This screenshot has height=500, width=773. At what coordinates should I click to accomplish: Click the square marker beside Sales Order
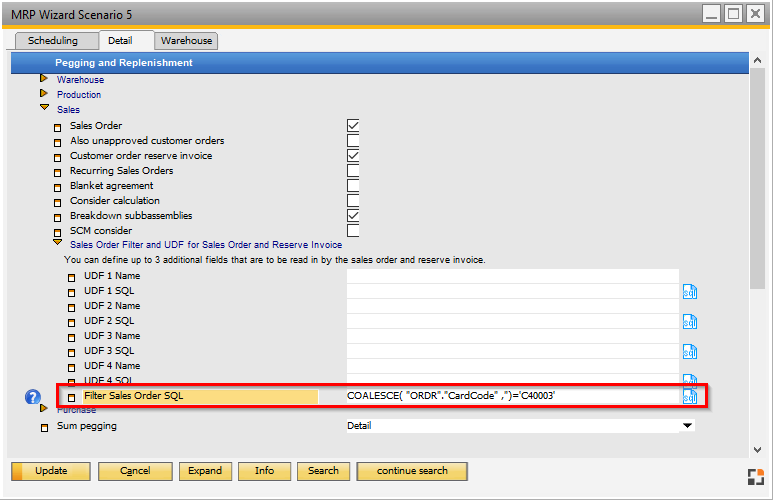(x=57, y=127)
